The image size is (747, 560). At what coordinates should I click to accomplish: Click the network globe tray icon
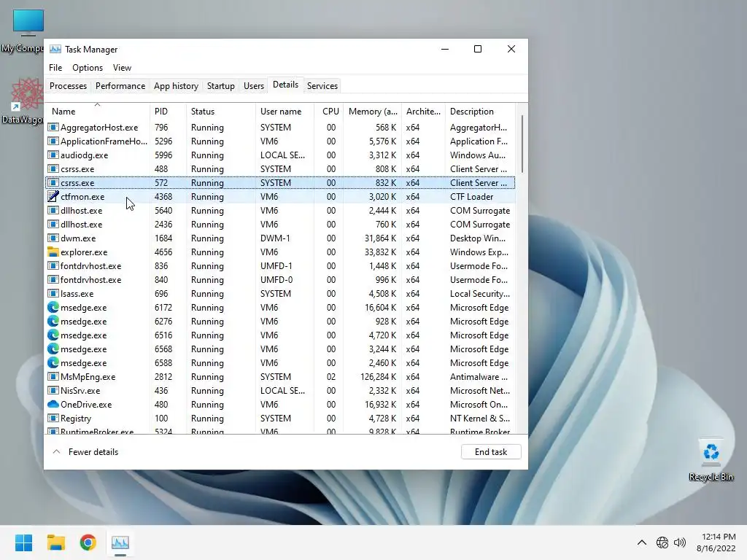pyautogui.click(x=662, y=542)
